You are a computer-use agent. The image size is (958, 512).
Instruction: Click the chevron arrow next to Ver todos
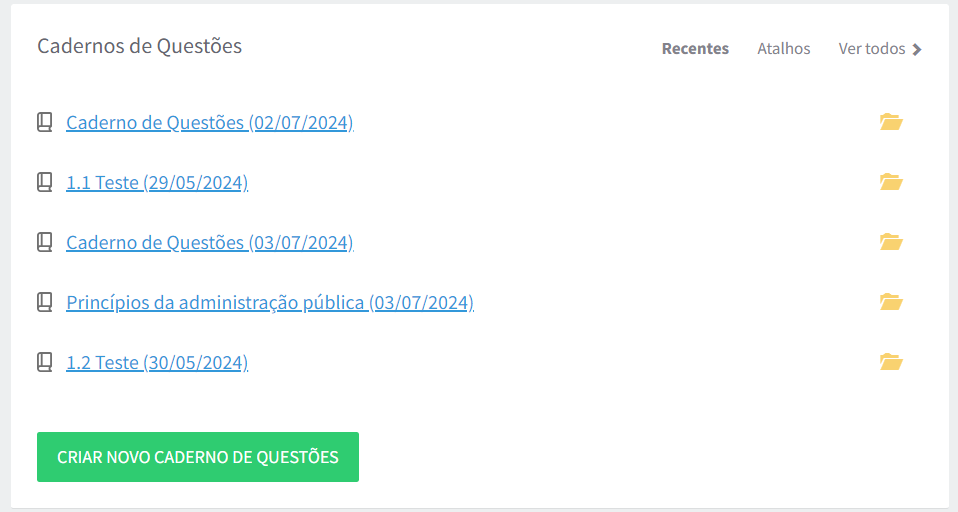[x=917, y=49]
